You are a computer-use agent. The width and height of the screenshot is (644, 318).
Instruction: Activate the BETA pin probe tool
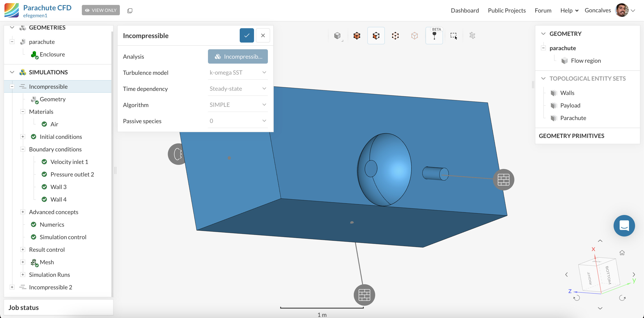pyautogui.click(x=434, y=36)
